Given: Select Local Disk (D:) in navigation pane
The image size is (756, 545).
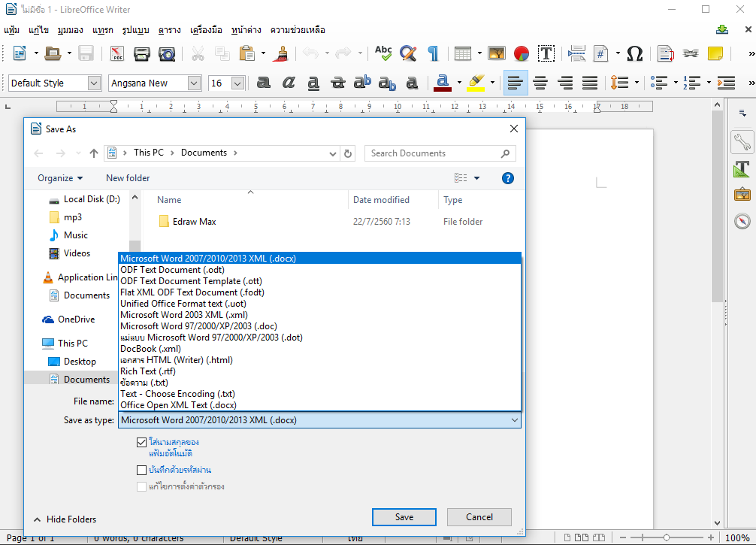Looking at the screenshot, I should point(92,199).
